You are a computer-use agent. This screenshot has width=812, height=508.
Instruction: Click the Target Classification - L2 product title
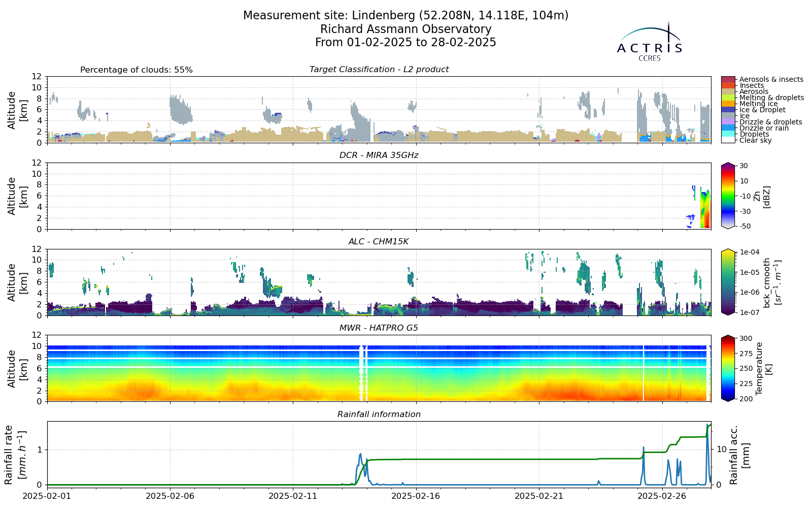[x=379, y=70]
